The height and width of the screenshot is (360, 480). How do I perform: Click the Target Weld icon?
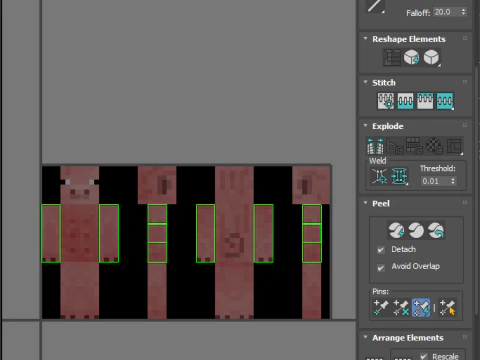(x=380, y=176)
